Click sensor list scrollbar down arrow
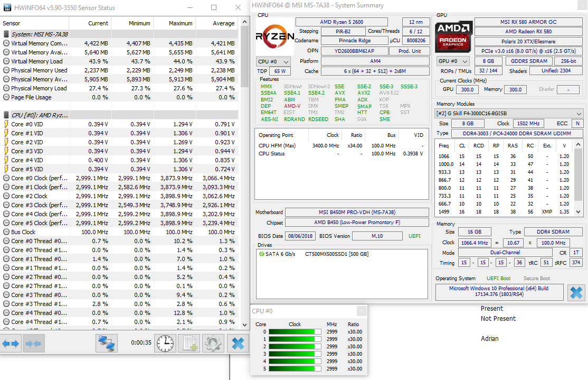The width and height of the screenshot is (588, 380). 244,325
